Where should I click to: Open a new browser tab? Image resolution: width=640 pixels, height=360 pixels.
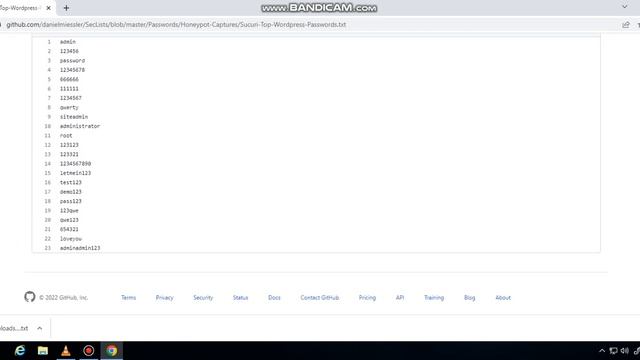(x=66, y=8)
